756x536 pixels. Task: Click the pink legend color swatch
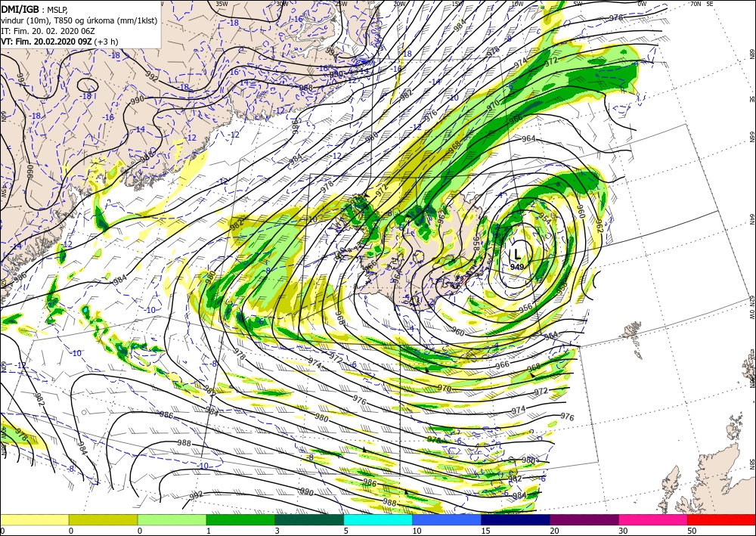tap(653, 519)
